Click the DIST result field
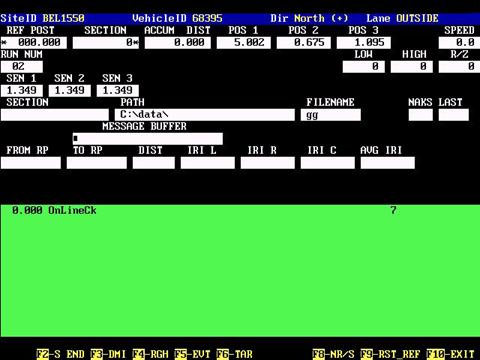This screenshot has width=480, height=360. click(x=154, y=163)
